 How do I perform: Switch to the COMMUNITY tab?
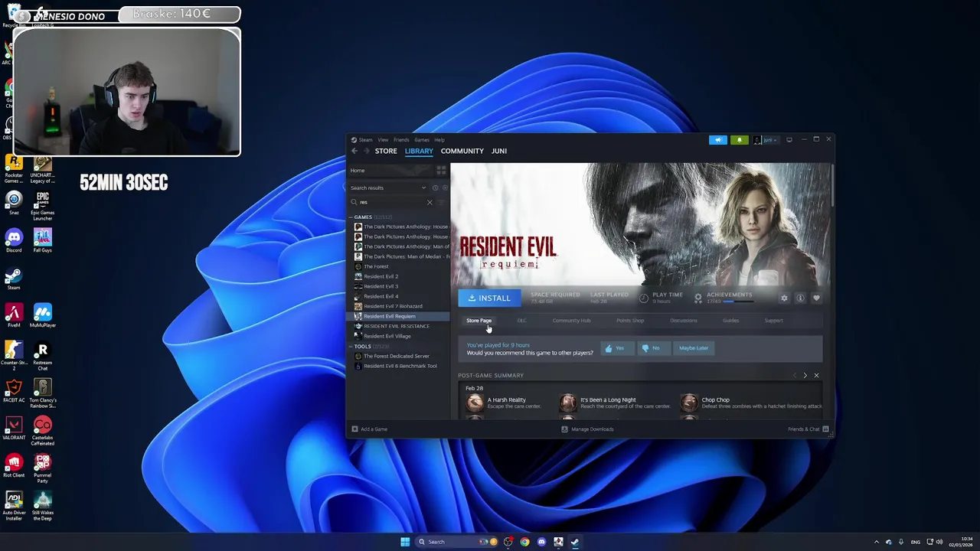click(x=462, y=152)
